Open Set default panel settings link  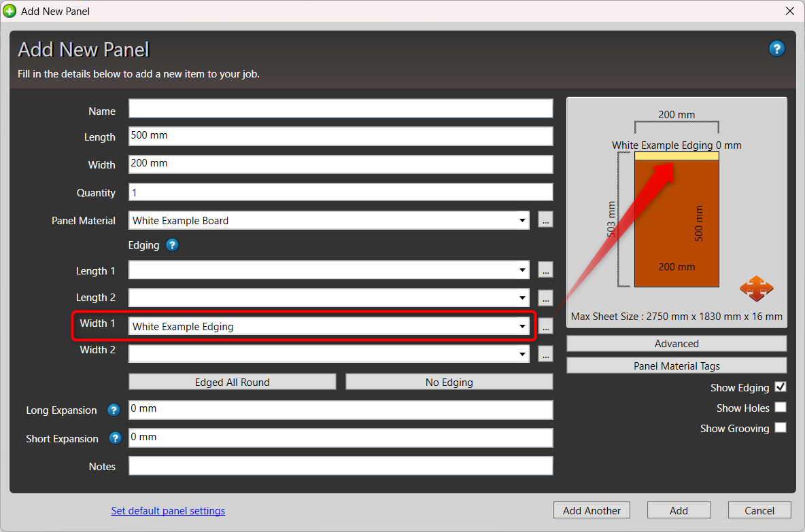168,510
